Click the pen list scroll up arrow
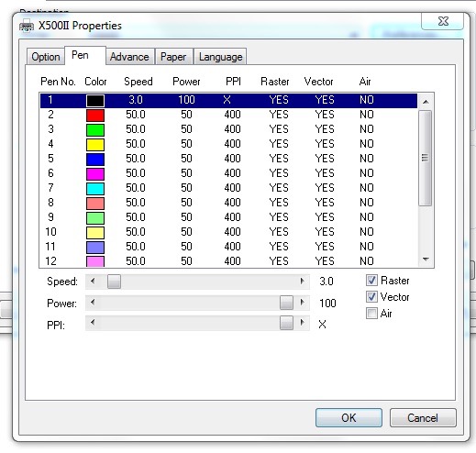Viewport: 476px width, 453px height. [x=426, y=102]
